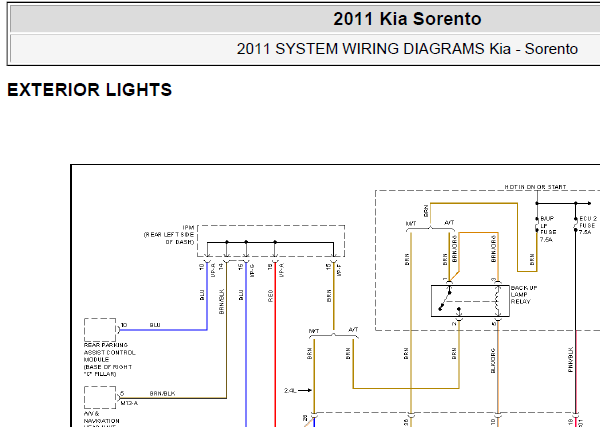Click the "I/P-F" connector label
Viewport: 600px width, 427px height.
click(x=339, y=270)
